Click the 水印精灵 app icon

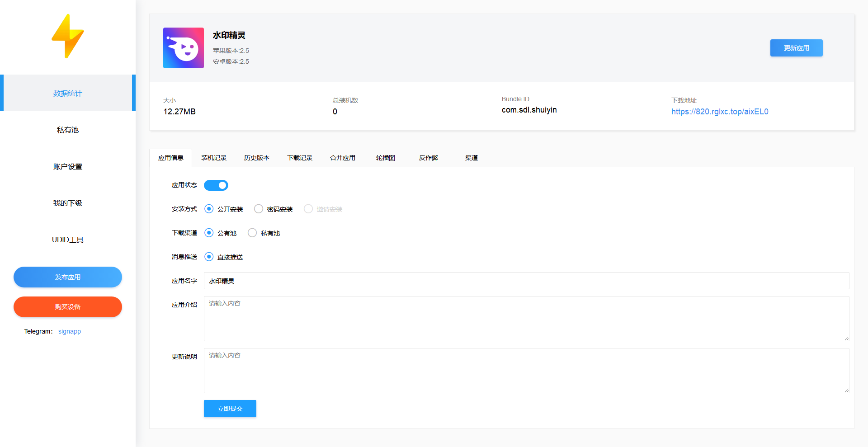coord(184,48)
